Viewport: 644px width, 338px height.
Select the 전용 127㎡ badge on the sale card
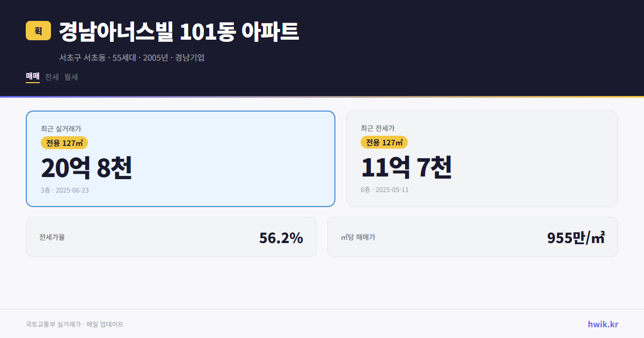[64, 143]
